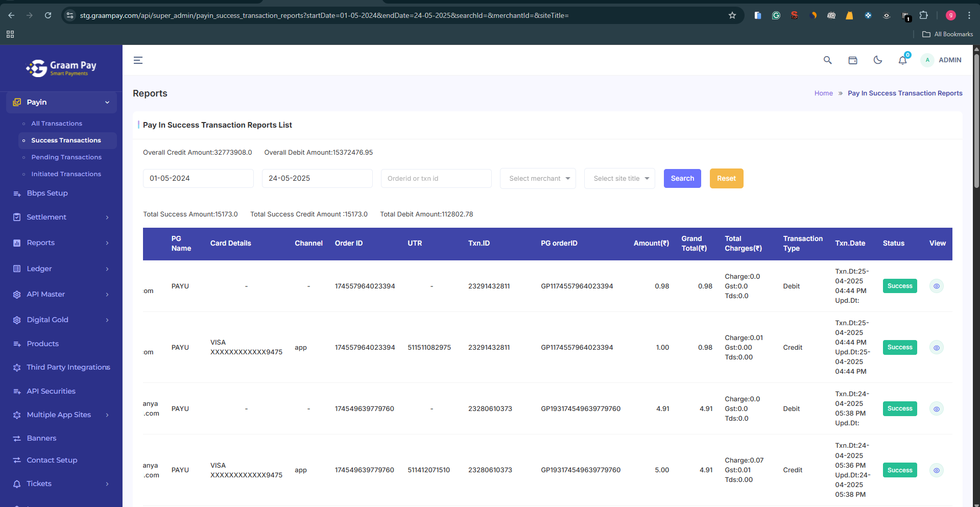
Task: Open Initiated Transactions submenu item
Action: [x=66, y=174]
